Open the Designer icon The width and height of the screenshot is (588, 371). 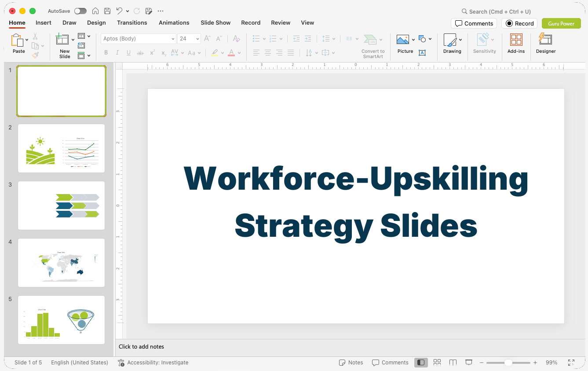pos(545,40)
